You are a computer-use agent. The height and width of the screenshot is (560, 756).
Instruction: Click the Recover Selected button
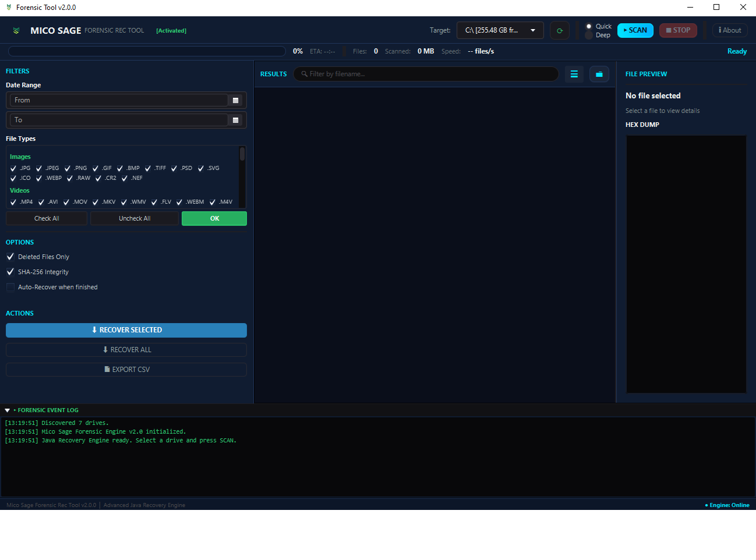pos(126,330)
